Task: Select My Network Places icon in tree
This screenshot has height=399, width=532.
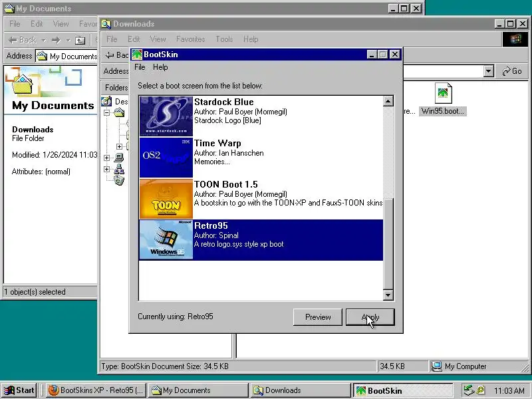Action: click(119, 169)
